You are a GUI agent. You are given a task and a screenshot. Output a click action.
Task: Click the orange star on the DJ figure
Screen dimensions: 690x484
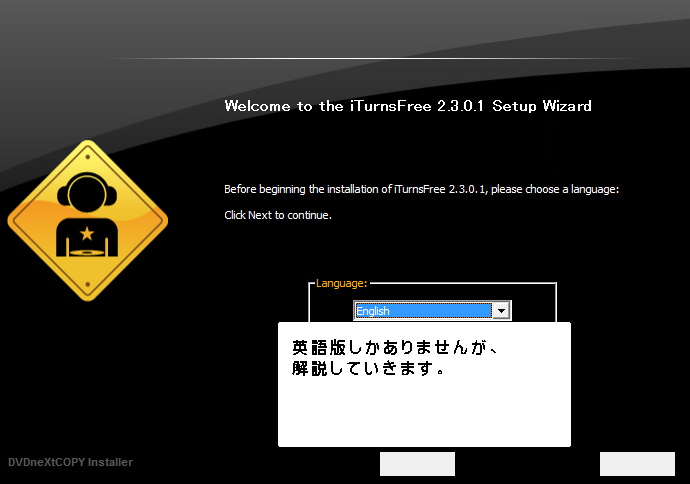click(87, 233)
